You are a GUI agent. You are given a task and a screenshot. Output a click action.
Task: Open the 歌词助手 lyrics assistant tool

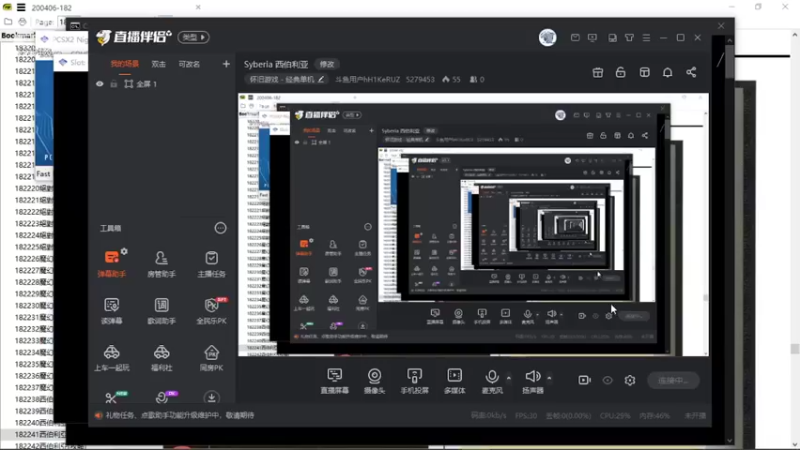[x=161, y=311]
